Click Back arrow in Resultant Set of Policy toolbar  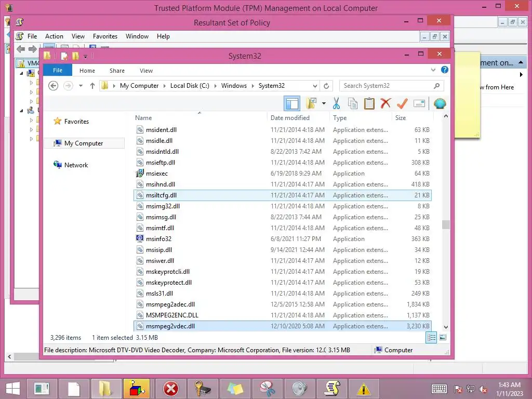click(21, 49)
